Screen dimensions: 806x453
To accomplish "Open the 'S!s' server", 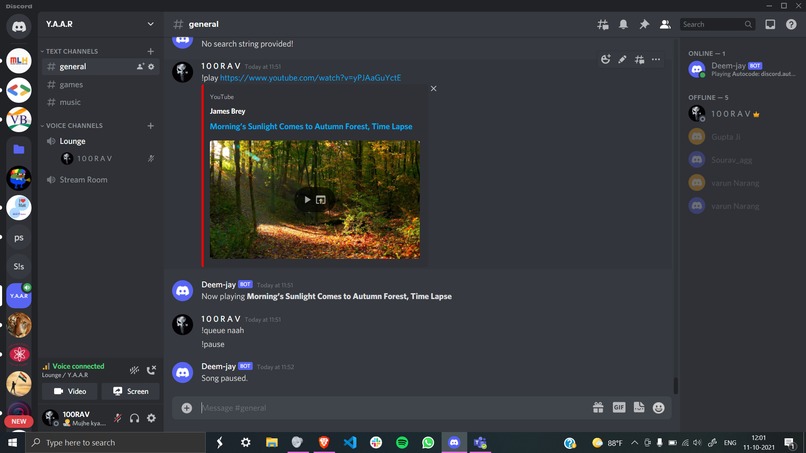I will point(19,266).
